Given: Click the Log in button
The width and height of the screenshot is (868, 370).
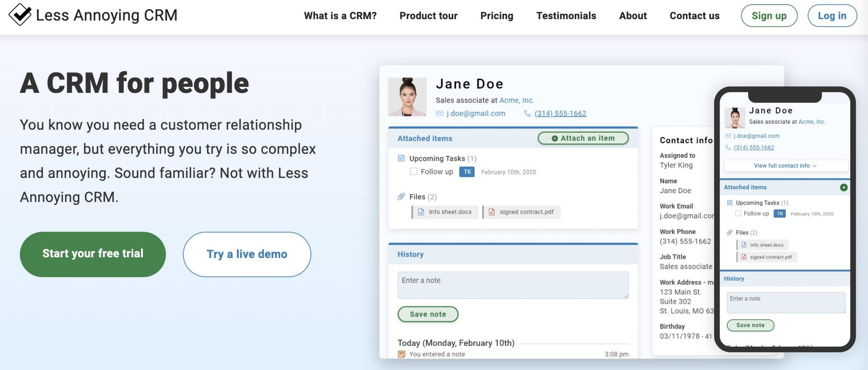Looking at the screenshot, I should click(x=832, y=16).
